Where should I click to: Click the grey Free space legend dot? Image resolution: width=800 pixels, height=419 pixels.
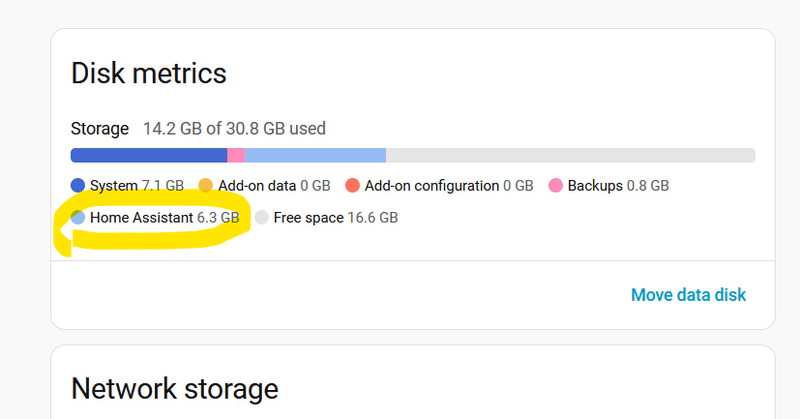tap(261, 217)
